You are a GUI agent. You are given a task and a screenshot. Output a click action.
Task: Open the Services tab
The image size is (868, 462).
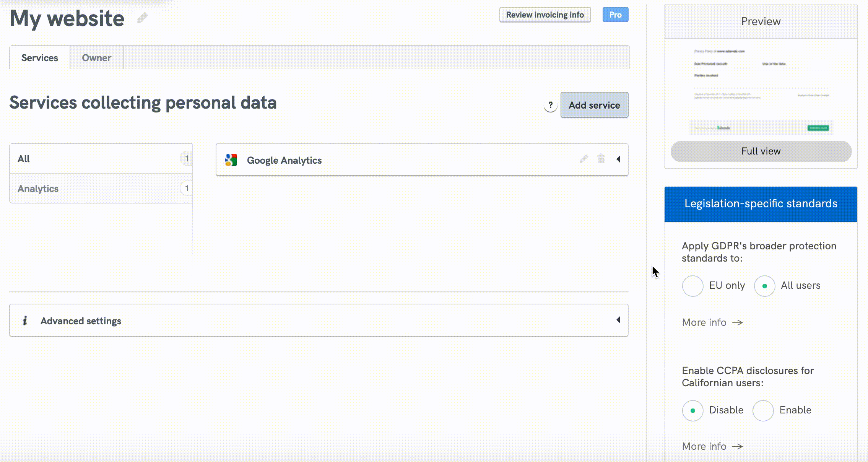click(x=39, y=57)
